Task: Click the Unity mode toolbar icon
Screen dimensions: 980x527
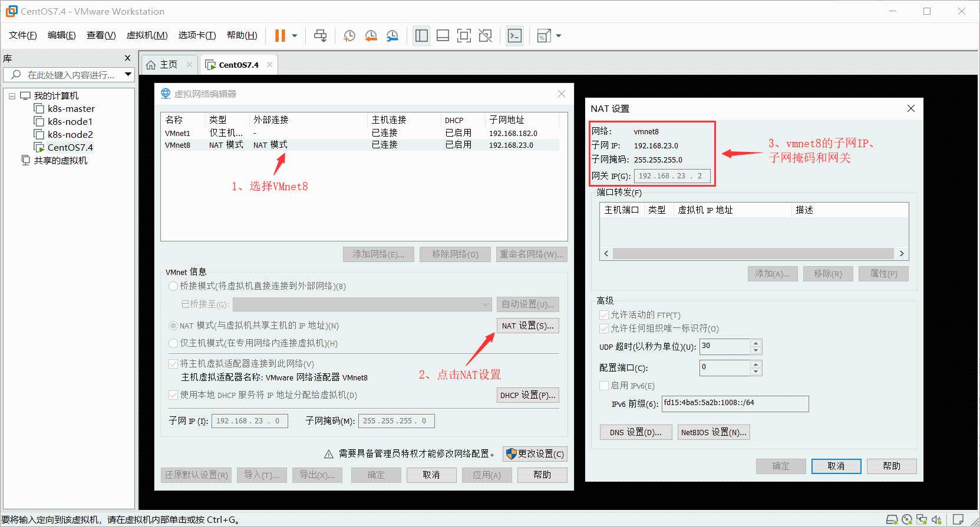Action: (486, 36)
